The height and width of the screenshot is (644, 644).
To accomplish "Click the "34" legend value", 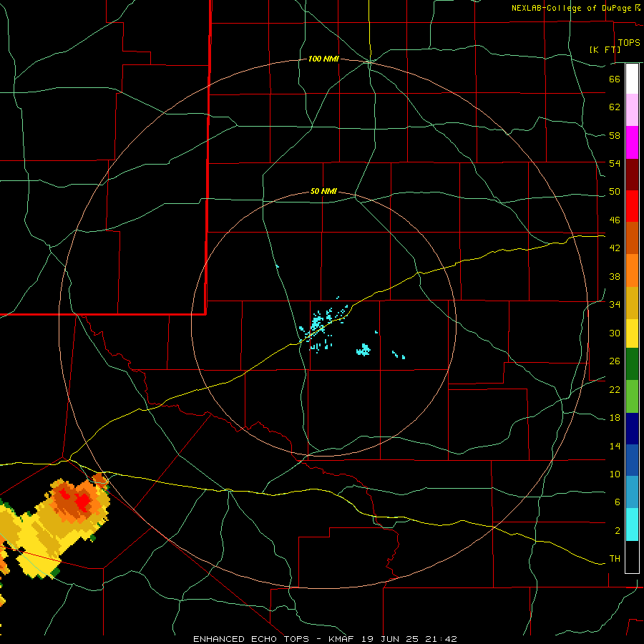I will coord(615,305).
